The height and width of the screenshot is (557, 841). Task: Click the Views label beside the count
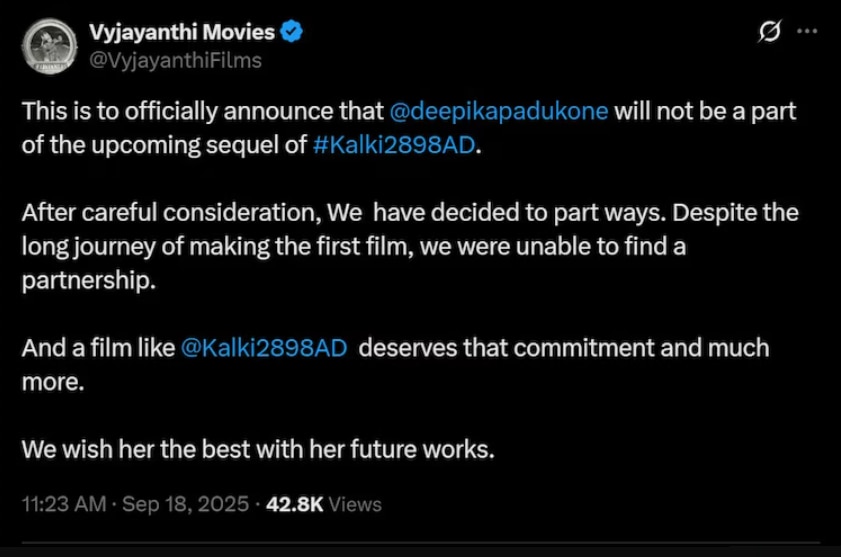point(355,504)
